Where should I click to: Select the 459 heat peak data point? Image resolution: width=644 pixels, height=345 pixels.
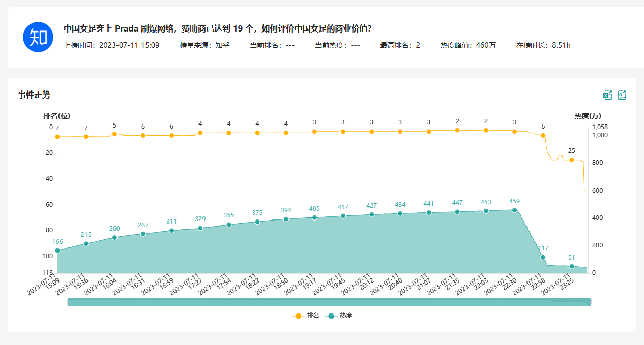point(514,210)
